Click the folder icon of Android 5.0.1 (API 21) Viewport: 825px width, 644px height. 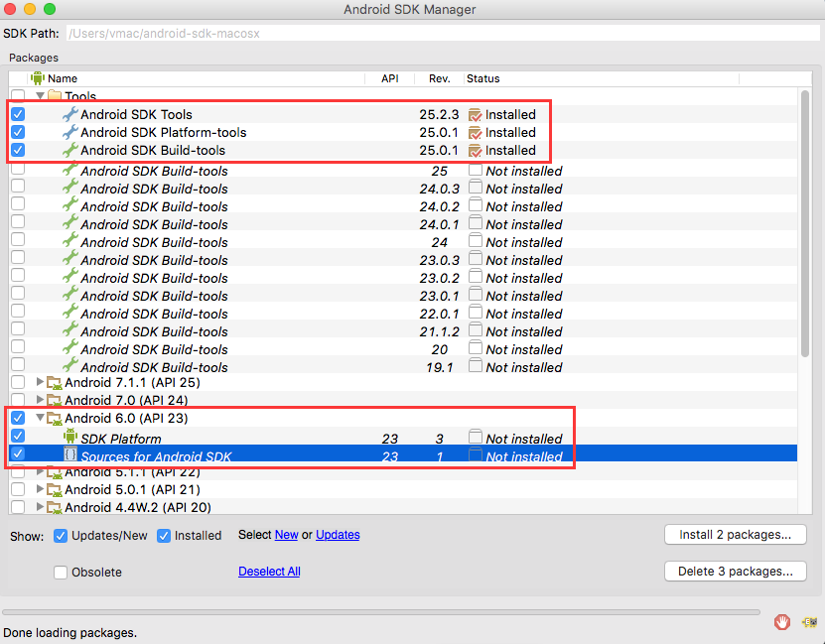pyautogui.click(x=55, y=490)
